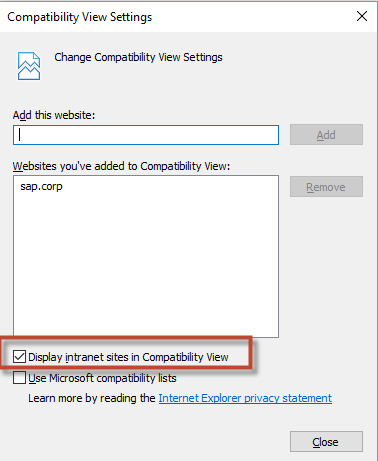
Task: Click the Change Compatibility View Settings heading
Action: [138, 57]
